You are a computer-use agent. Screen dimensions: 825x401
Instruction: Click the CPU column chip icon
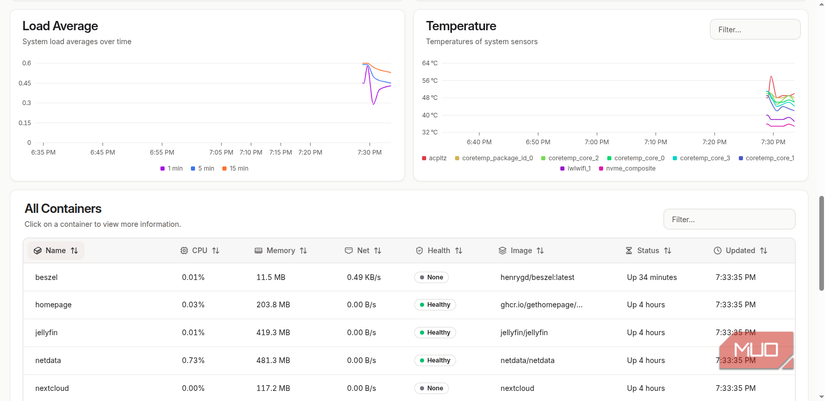[x=184, y=250]
